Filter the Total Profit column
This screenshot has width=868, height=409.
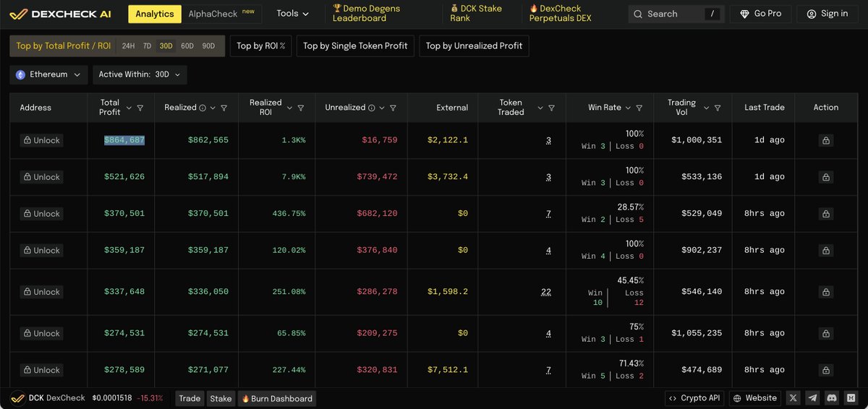tap(140, 108)
